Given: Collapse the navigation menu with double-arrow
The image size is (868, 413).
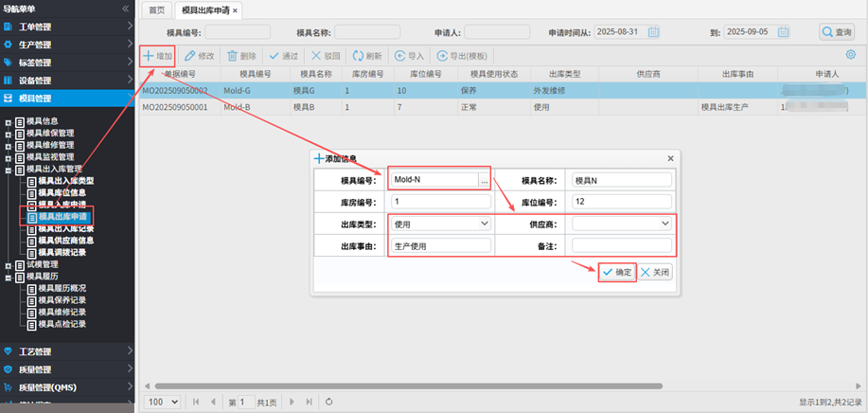Looking at the screenshot, I should point(126,8).
